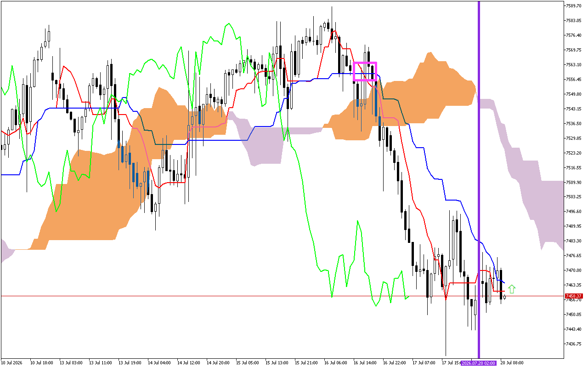Image resolution: width=588 pixels, height=368 pixels.
Task: Click the 14 Jul 12:00 time label
Action: click(x=188, y=363)
